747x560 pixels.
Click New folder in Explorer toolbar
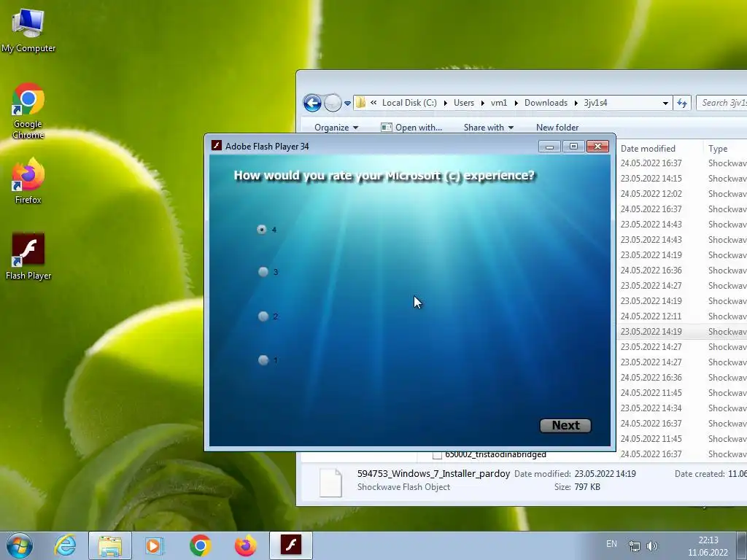pyautogui.click(x=557, y=127)
